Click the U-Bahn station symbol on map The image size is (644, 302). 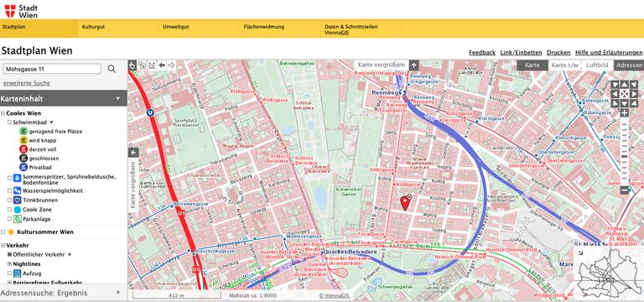pyautogui.click(x=151, y=112)
